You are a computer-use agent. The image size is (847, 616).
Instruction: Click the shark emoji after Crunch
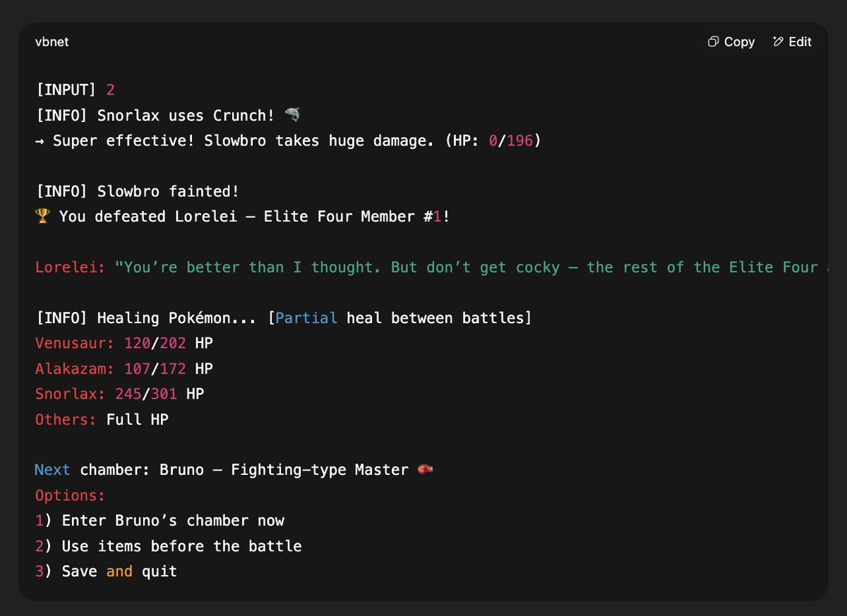point(293,115)
